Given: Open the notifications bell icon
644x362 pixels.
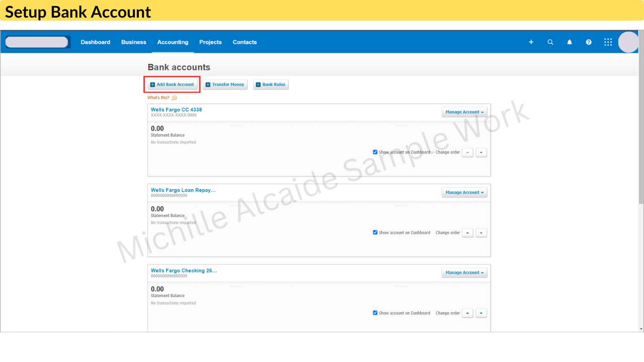Looking at the screenshot, I should click(x=570, y=42).
